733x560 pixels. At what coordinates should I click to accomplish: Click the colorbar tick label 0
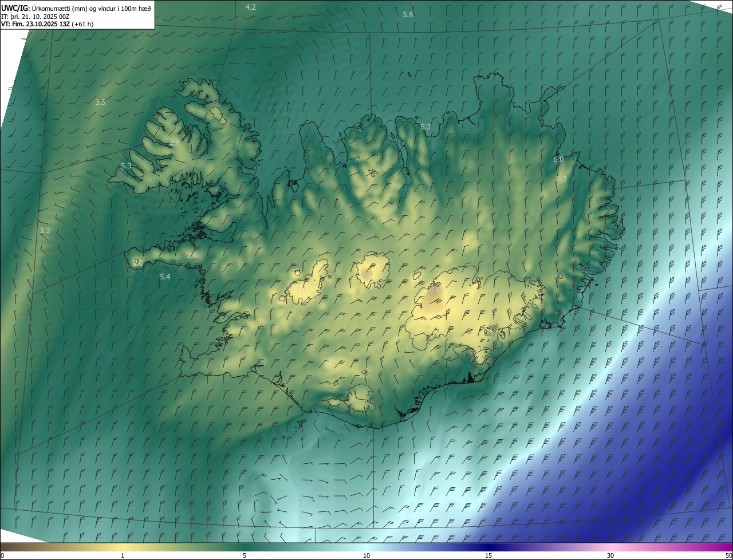point(2,555)
